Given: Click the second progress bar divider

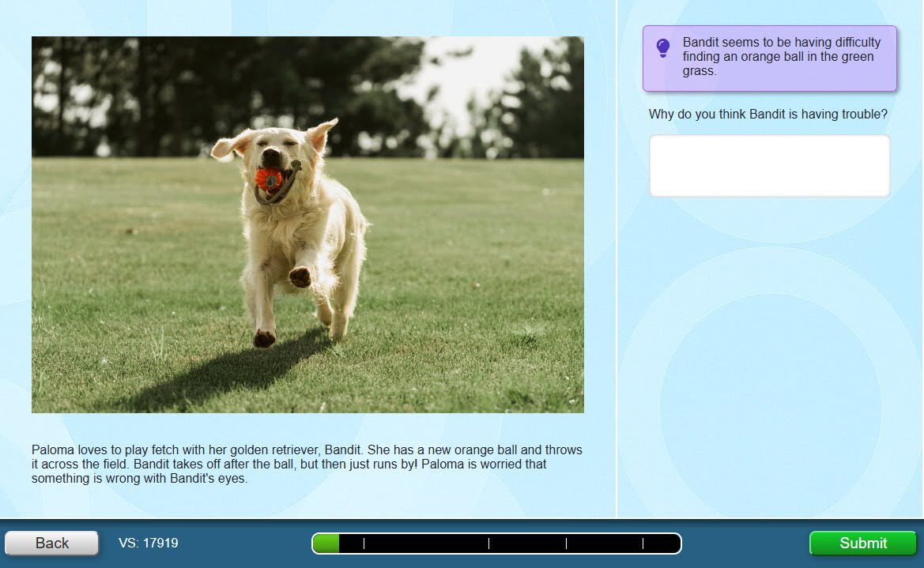Looking at the screenshot, I should (x=488, y=543).
